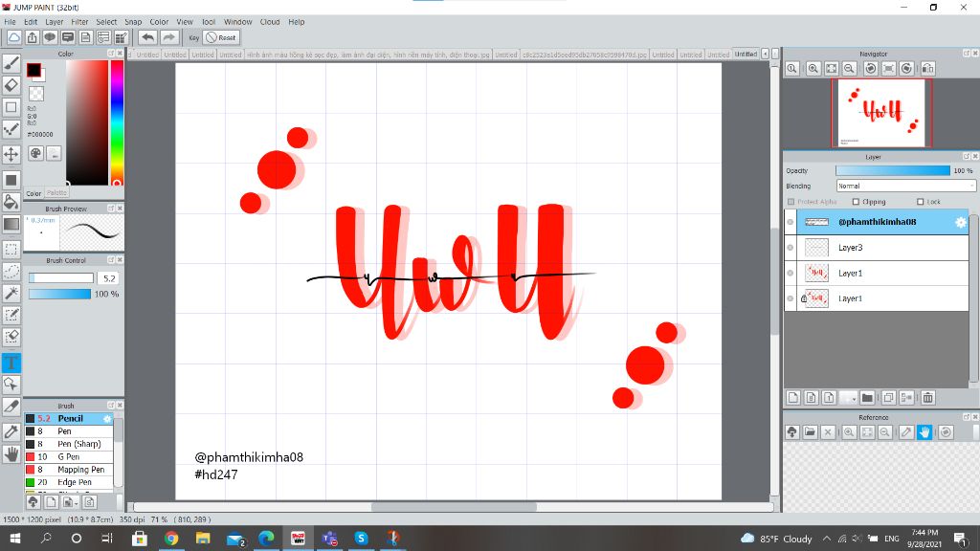Delete layer with trash icon
This screenshot has height=551, width=980.
click(928, 397)
